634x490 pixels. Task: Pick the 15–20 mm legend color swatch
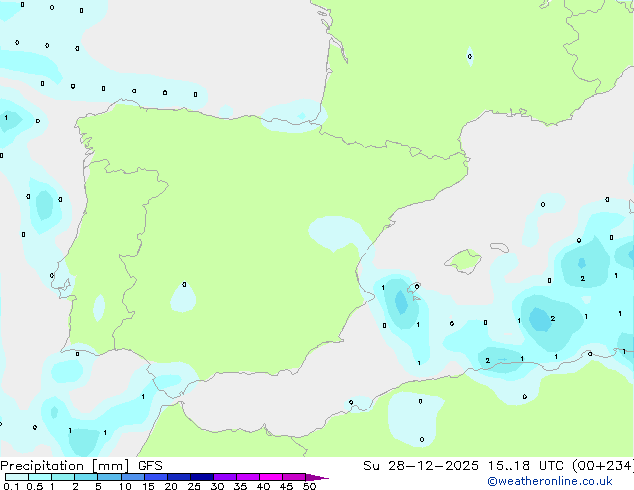[x=156, y=477]
